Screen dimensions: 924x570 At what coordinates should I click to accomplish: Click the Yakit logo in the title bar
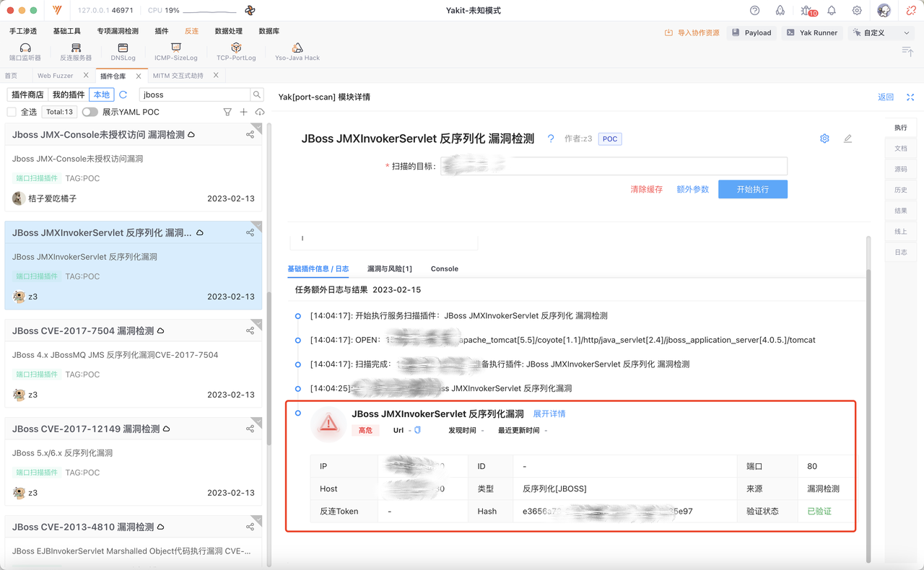click(x=58, y=11)
